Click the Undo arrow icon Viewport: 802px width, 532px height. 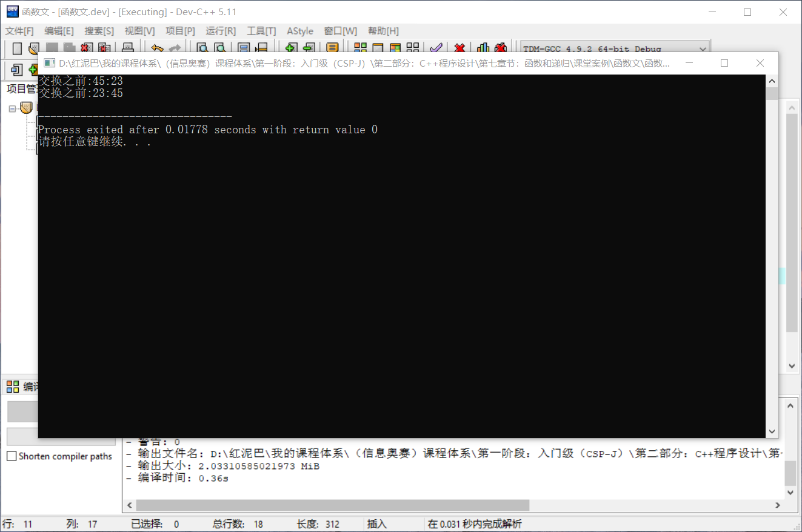[x=157, y=48]
